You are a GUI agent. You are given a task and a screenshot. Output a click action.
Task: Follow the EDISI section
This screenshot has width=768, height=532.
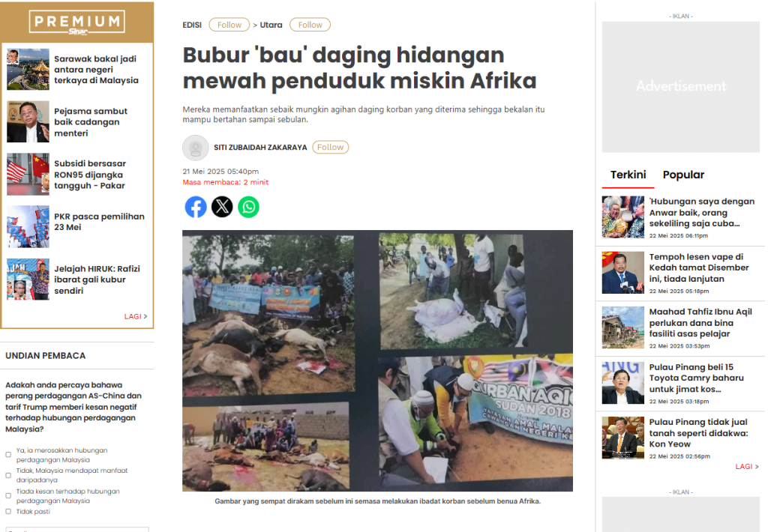point(229,25)
